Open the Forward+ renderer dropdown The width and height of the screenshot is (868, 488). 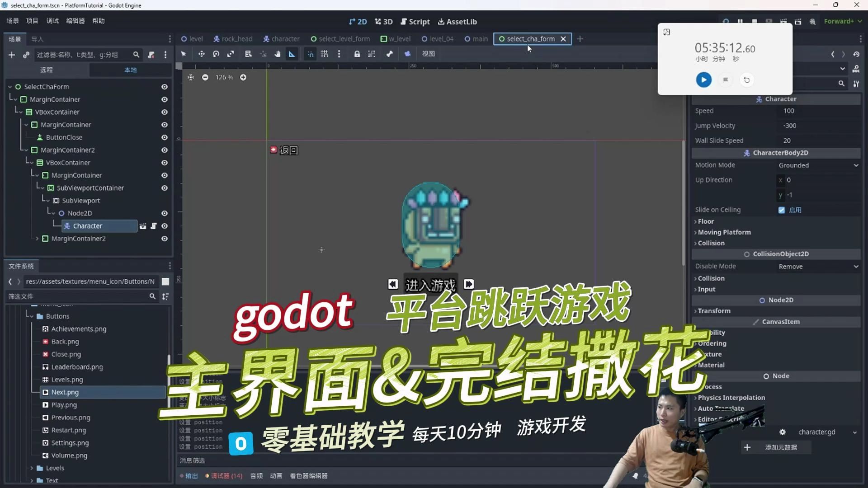(843, 21)
